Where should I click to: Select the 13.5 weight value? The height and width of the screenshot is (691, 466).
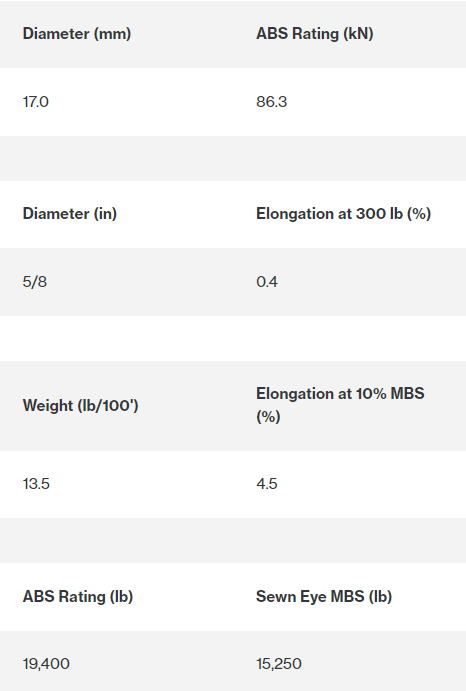coord(36,484)
